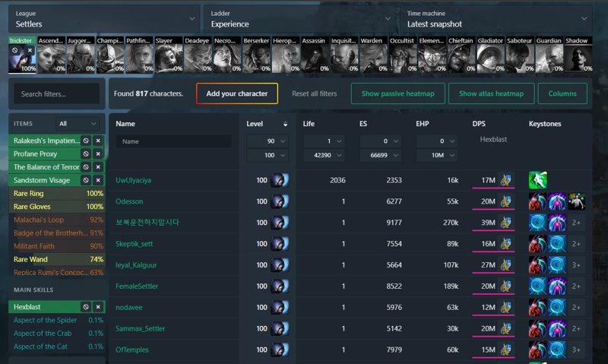This screenshot has width=608, height=364.
Task: Select the Assassin class portrait
Action: [x=315, y=55]
